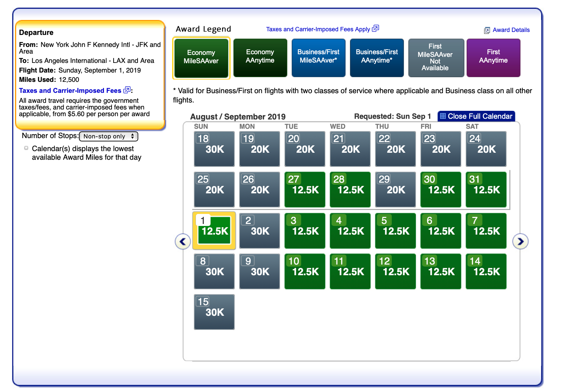565x392 pixels.
Task: Click external link icon beside Fees Apply
Action: [x=375, y=29]
